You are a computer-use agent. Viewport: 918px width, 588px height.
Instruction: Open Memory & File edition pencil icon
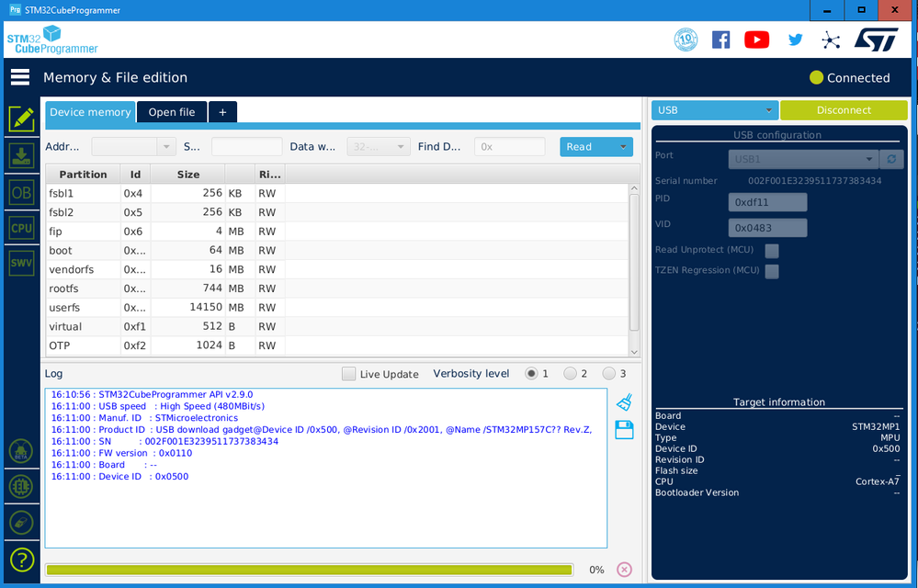[22, 119]
